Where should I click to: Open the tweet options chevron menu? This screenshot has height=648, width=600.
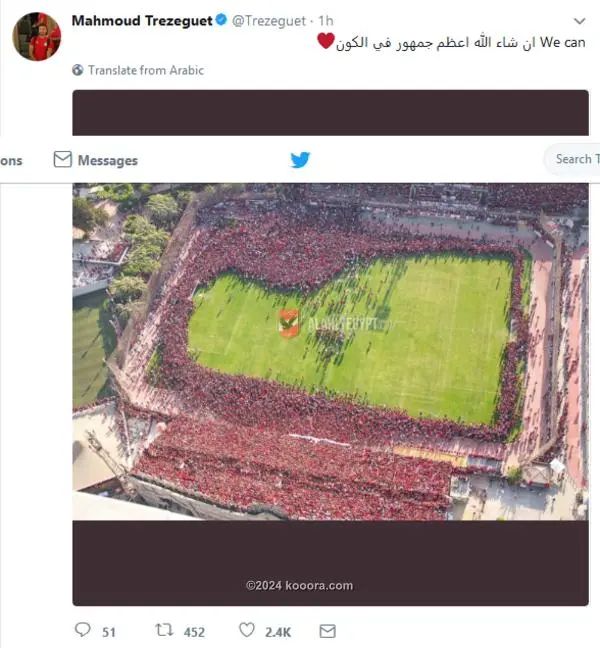(580, 21)
